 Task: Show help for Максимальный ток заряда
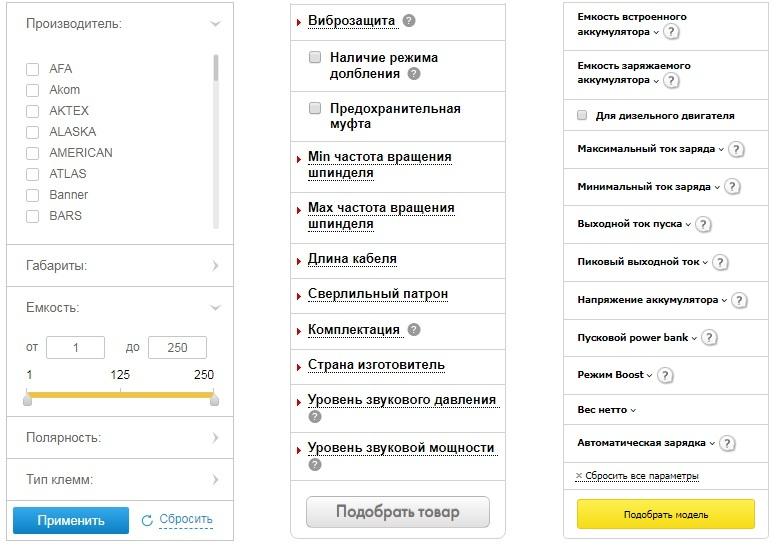coord(736,150)
